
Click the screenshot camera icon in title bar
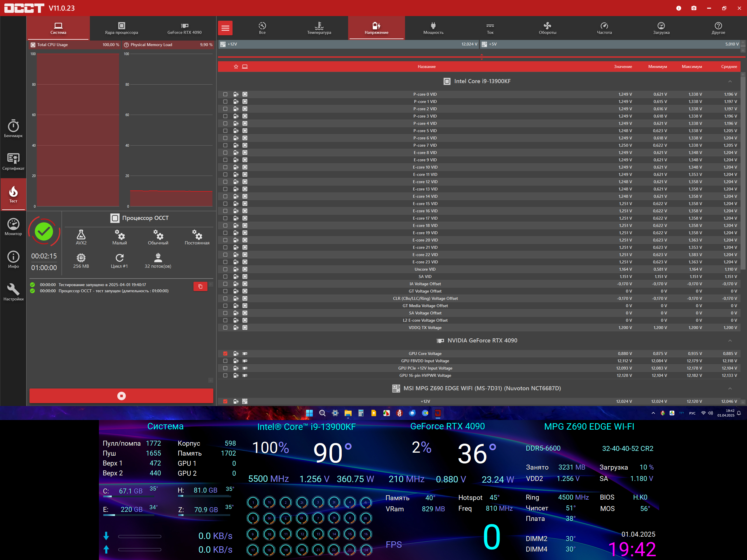(x=694, y=8)
